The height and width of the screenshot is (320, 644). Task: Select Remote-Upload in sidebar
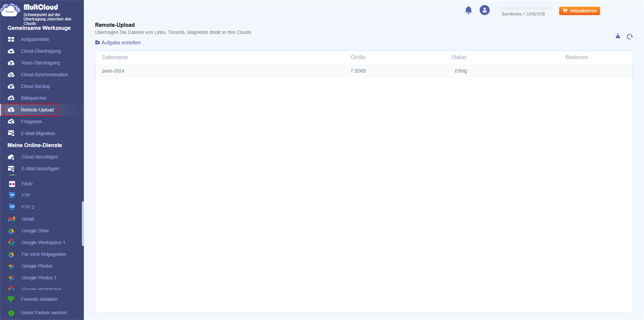tap(37, 110)
